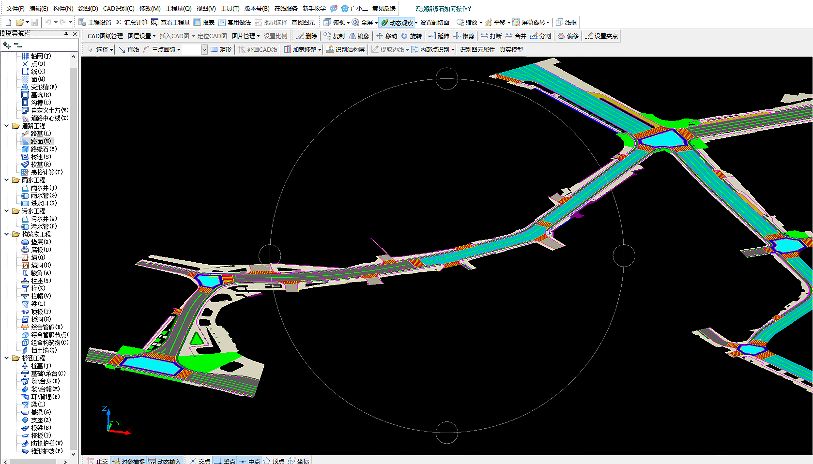
Task: Click the Save icon in top toolbar
Action: pos(33,21)
